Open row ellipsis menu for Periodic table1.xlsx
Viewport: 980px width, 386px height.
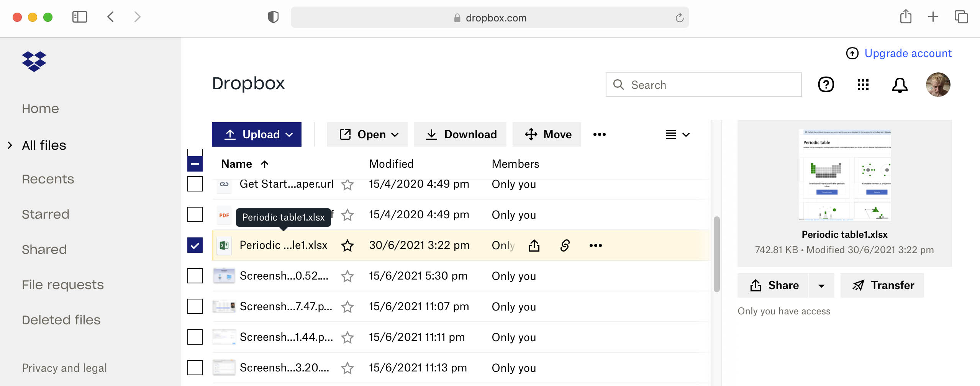coord(596,245)
